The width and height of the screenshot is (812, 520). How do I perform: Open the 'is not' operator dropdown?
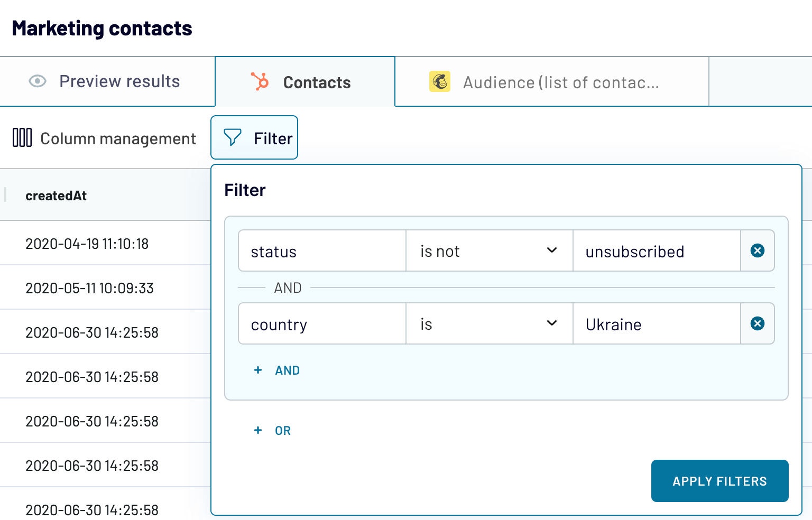[488, 251]
